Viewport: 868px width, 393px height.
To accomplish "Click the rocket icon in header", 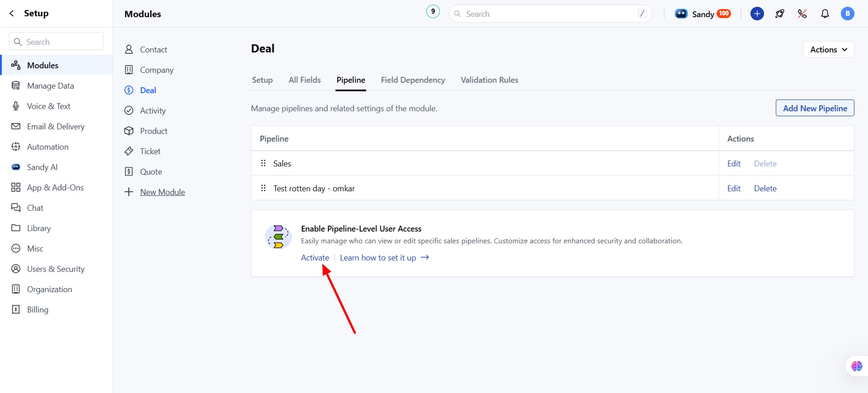I will pyautogui.click(x=780, y=14).
